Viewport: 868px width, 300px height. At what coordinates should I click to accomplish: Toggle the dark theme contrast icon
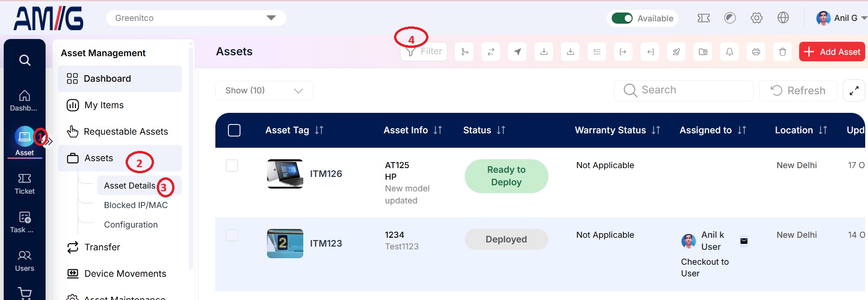click(x=730, y=18)
